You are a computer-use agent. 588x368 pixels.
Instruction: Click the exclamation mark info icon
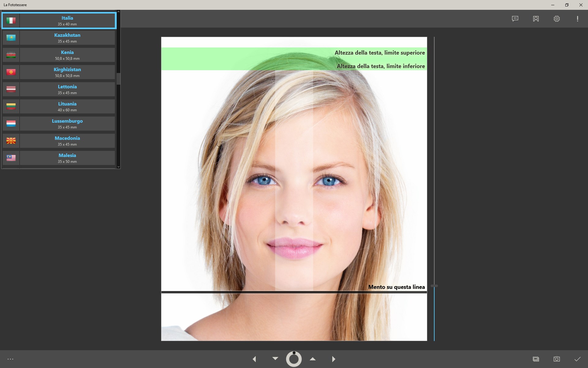pos(577,19)
